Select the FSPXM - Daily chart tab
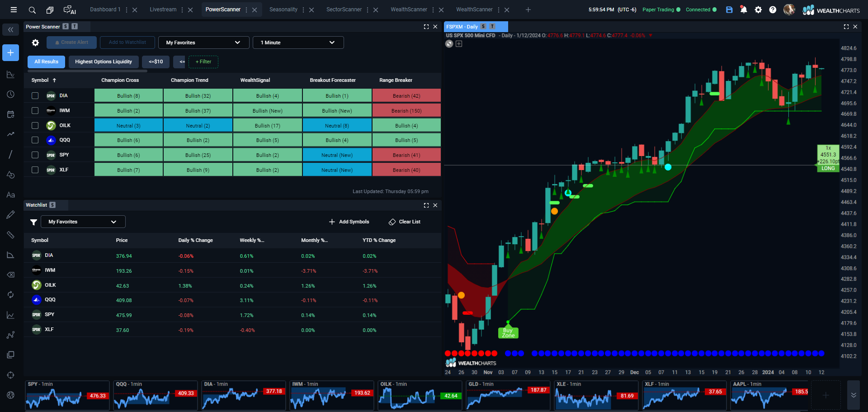The height and width of the screenshot is (412, 868). 476,27
